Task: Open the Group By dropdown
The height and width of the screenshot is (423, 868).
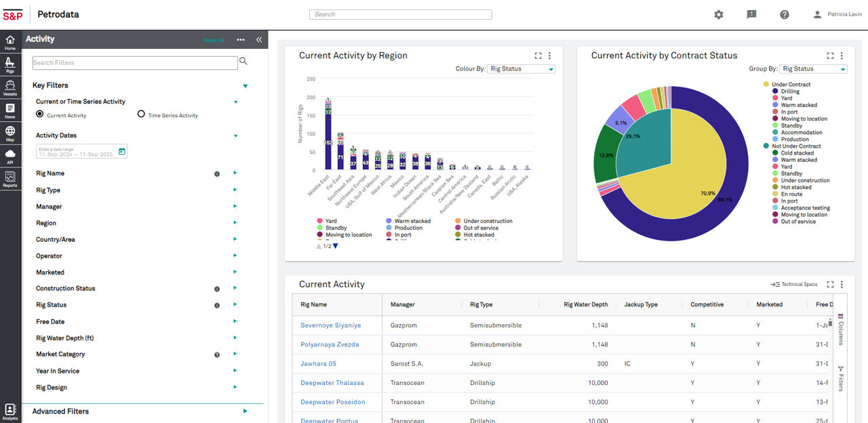Action: (812, 69)
